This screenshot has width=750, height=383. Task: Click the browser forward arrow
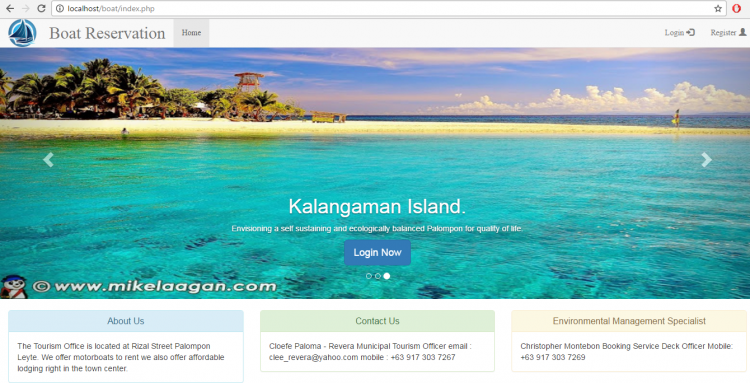pyautogui.click(x=25, y=9)
